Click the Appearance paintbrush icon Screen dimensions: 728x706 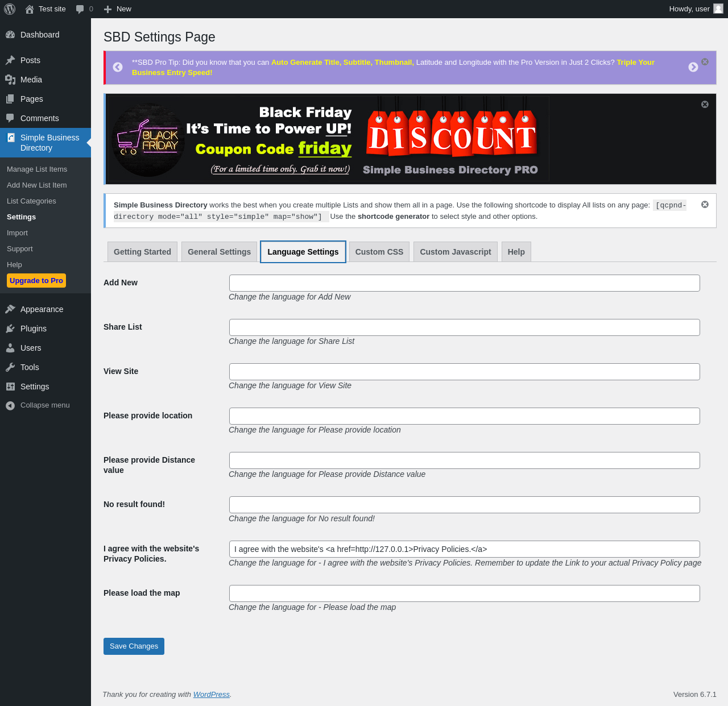click(x=10, y=309)
